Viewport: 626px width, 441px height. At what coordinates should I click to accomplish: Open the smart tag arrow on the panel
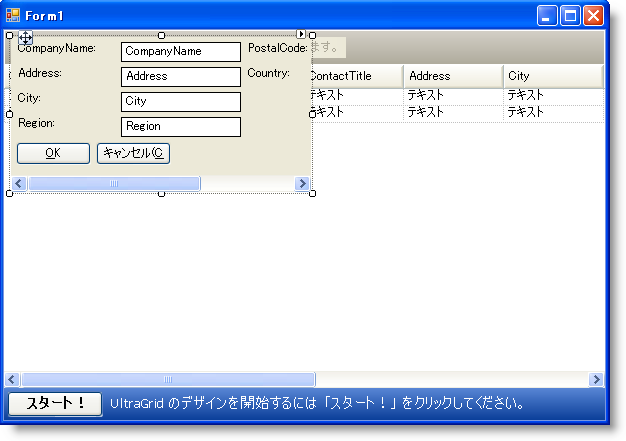301,35
